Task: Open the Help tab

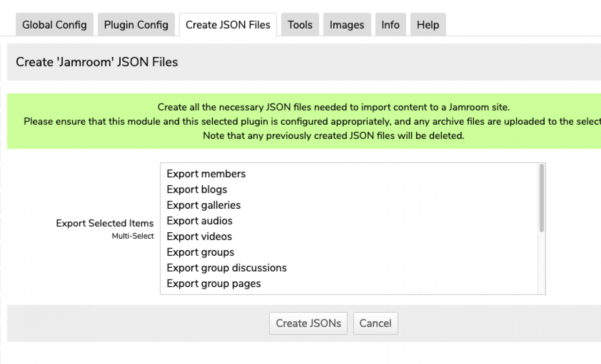Action: 428,25
